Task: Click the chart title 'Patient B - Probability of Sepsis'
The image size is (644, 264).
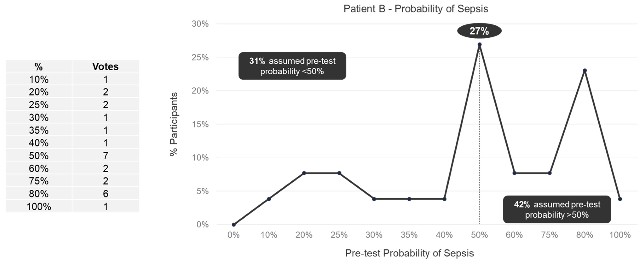Action: [416, 9]
